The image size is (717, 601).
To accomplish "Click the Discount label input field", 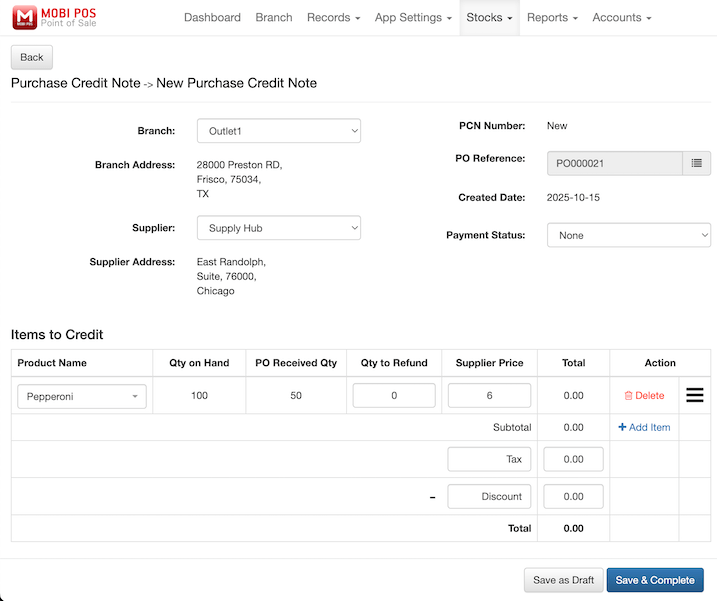I will pos(489,496).
